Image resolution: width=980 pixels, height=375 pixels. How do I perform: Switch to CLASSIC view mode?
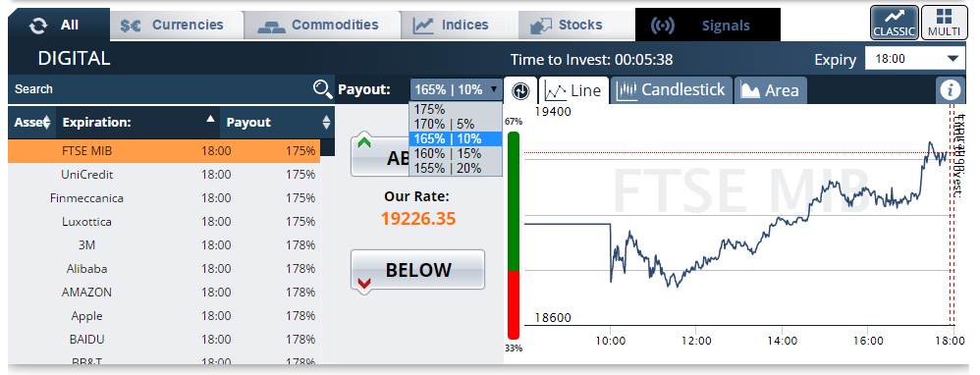pyautogui.click(x=895, y=23)
